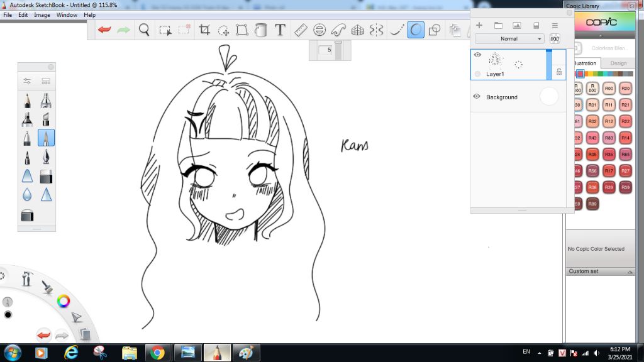644x362 pixels.
Task: Click the green Redo arrow in top toolbar
Action: click(123, 30)
